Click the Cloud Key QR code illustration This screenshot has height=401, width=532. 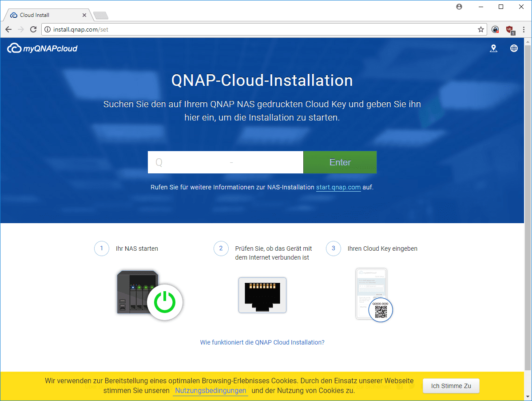coord(374,295)
